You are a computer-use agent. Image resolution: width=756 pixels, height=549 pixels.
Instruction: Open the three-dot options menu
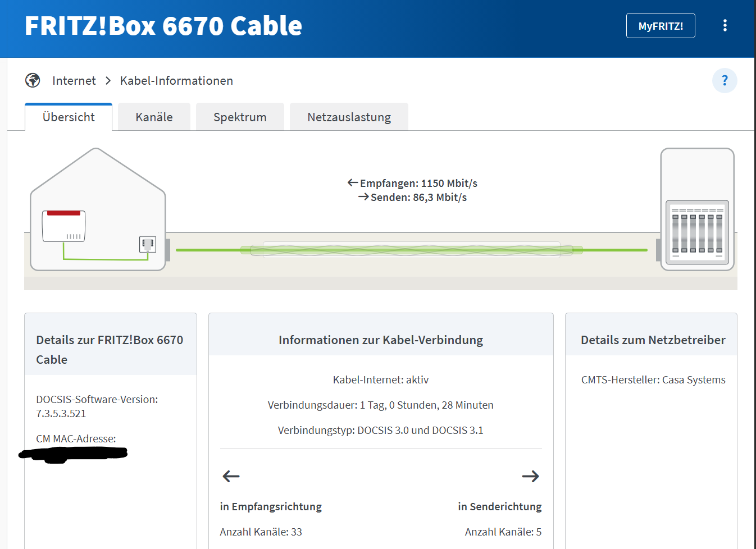725,26
